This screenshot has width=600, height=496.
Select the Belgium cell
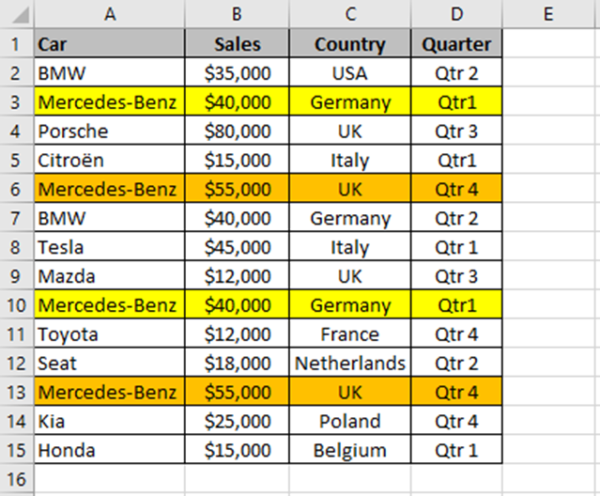point(350,450)
